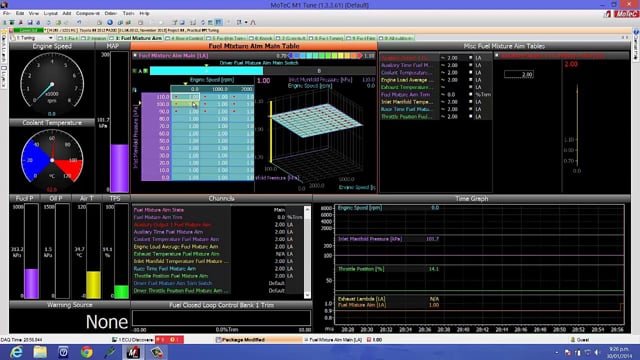This screenshot has height=360, width=640.
Task: Open Google Chrome from the taskbar
Action: pyautogui.click(x=87, y=352)
